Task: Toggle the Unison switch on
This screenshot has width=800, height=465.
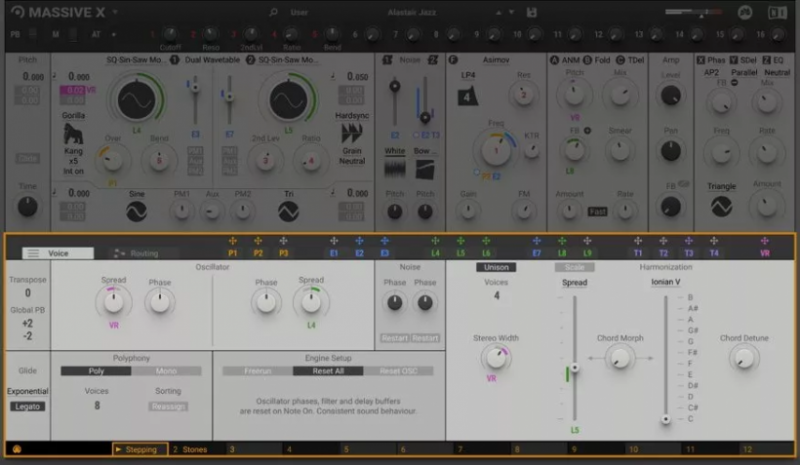Action: [x=496, y=267]
